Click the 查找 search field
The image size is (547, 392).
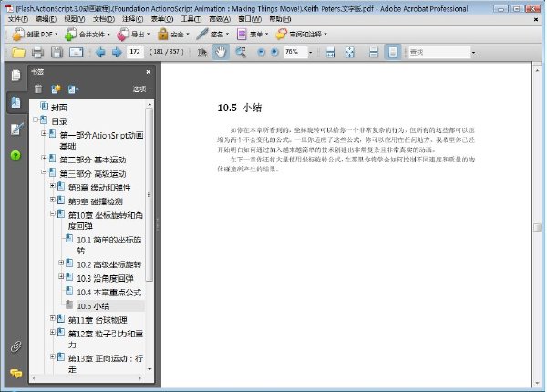click(x=439, y=52)
